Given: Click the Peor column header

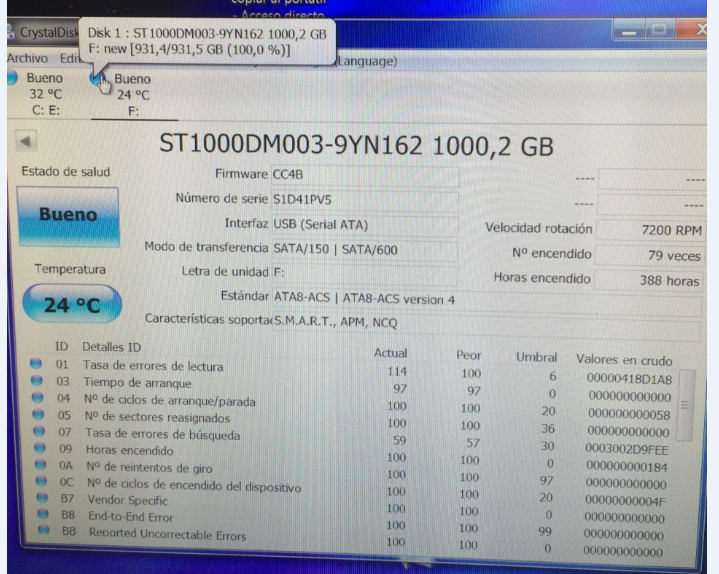Looking at the screenshot, I should click(x=469, y=355).
